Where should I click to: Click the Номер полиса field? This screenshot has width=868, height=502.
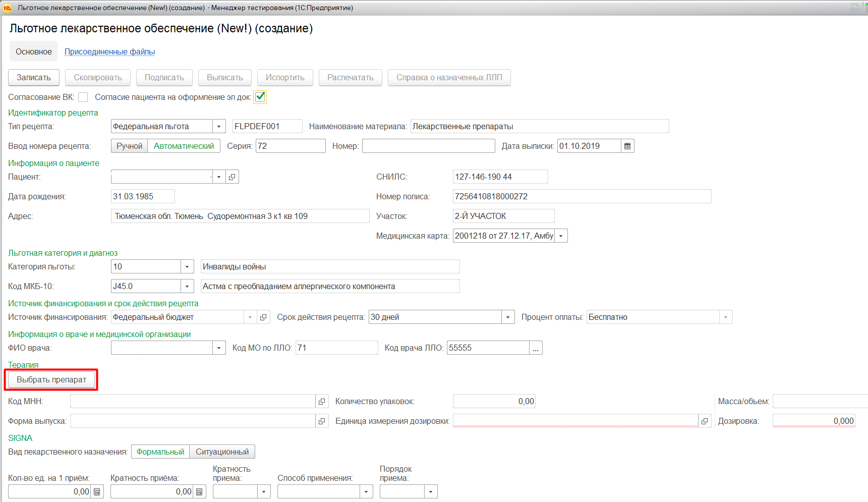coord(582,196)
